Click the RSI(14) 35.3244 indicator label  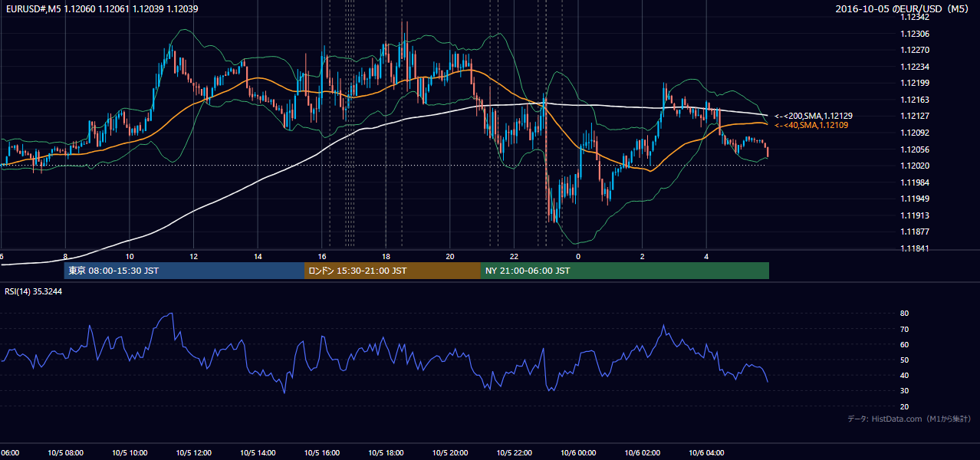[x=34, y=291]
